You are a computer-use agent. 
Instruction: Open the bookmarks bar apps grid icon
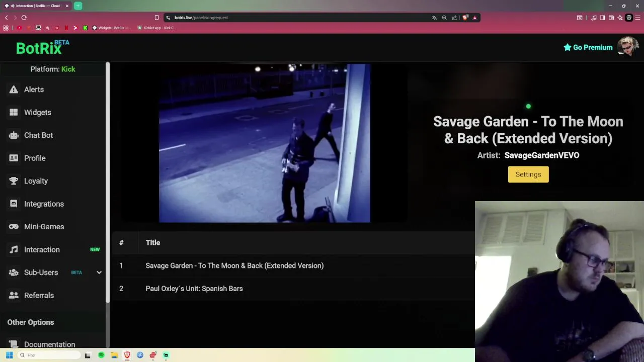point(6,28)
